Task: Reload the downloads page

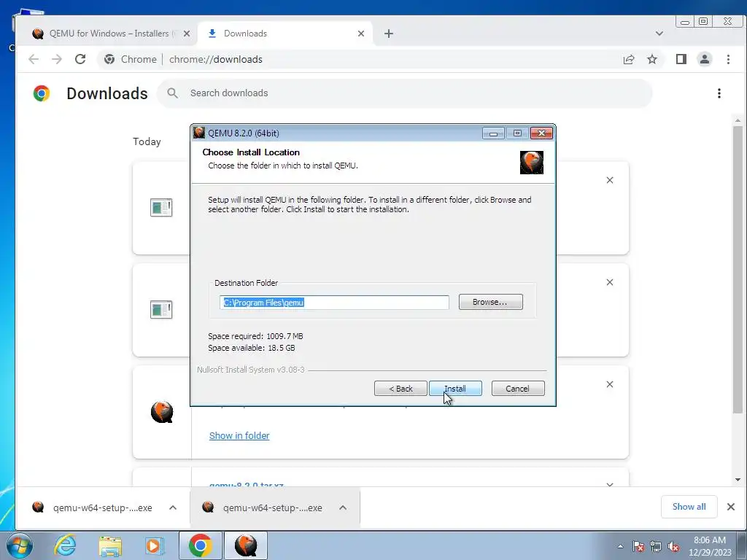Action: 80,59
